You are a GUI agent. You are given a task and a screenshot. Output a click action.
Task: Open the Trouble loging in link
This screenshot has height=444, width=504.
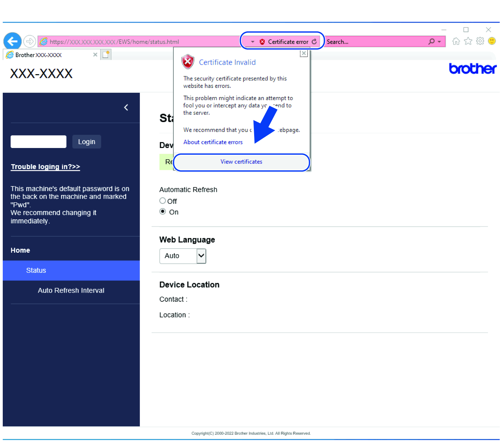pyautogui.click(x=46, y=167)
